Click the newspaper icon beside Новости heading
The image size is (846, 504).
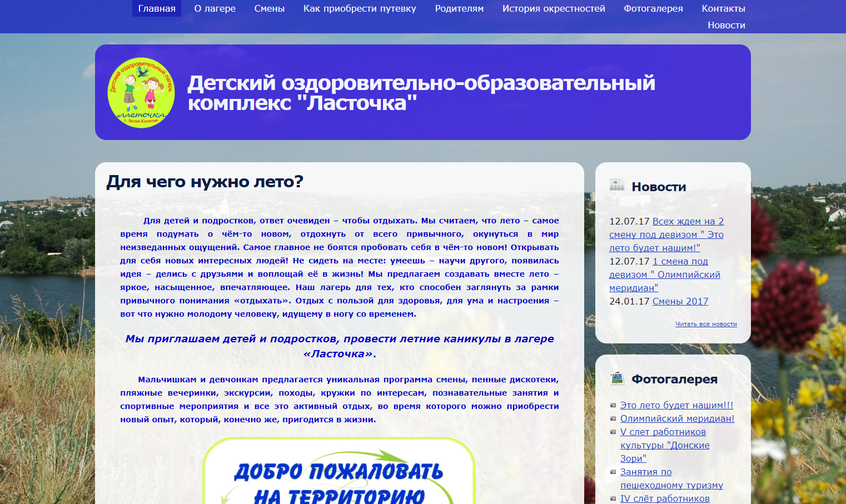617,184
